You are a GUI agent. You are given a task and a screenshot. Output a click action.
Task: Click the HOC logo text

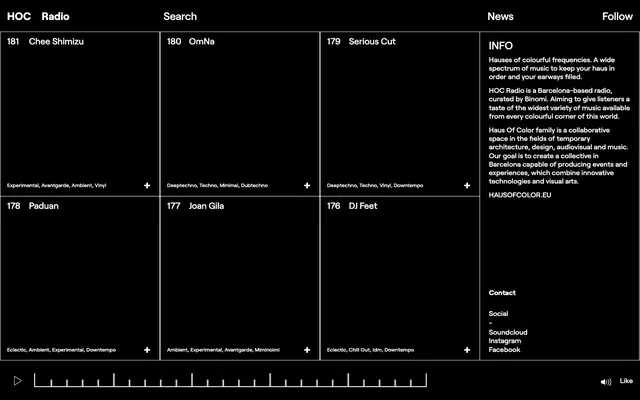(19, 16)
